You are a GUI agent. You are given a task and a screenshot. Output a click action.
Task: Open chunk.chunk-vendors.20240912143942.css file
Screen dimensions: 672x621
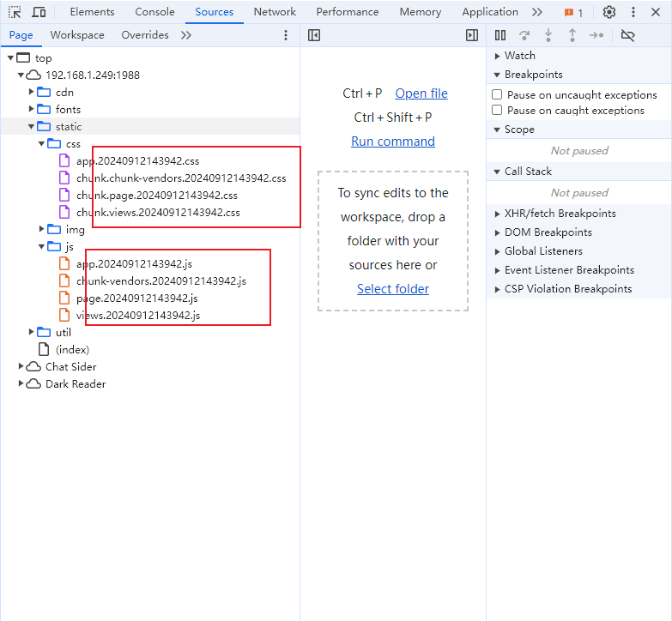point(181,178)
